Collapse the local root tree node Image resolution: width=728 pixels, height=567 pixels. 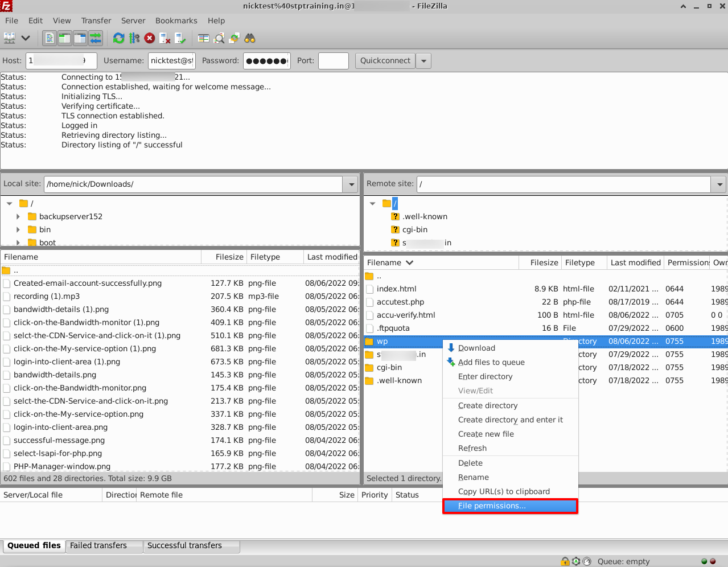point(9,203)
